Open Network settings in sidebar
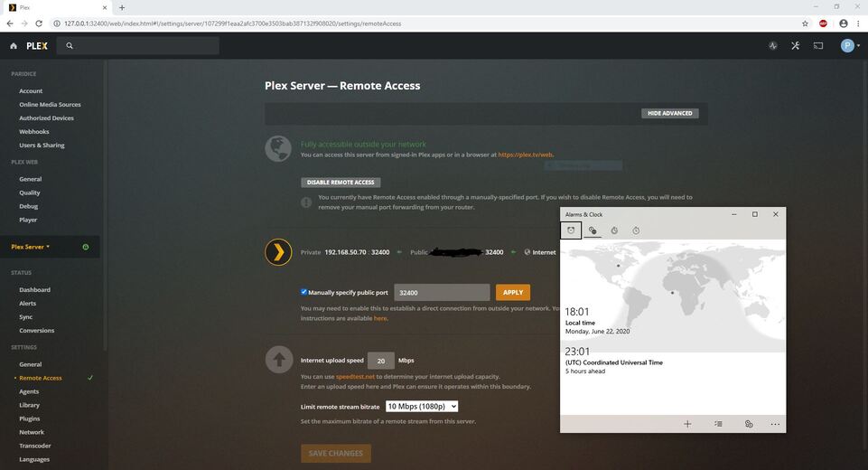 (32, 432)
